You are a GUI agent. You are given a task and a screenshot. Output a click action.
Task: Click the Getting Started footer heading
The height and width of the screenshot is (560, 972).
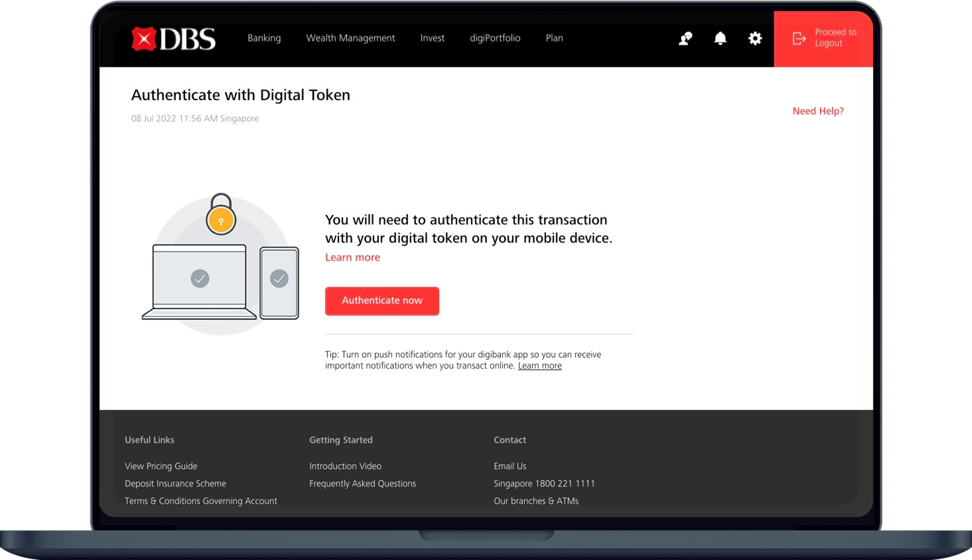tap(341, 440)
